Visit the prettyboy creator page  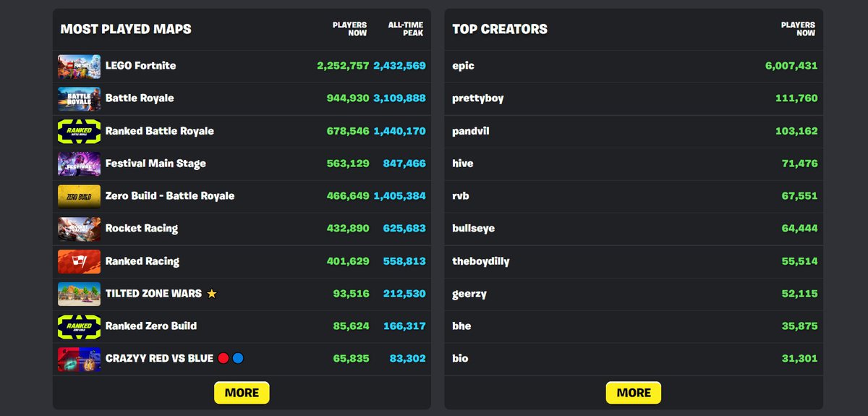pos(477,98)
